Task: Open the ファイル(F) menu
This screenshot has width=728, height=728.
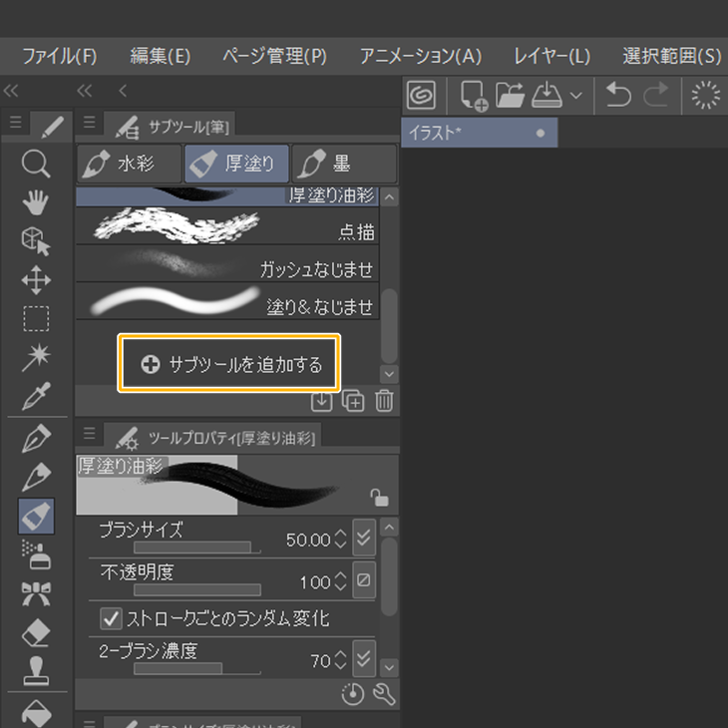Action: click(60, 56)
